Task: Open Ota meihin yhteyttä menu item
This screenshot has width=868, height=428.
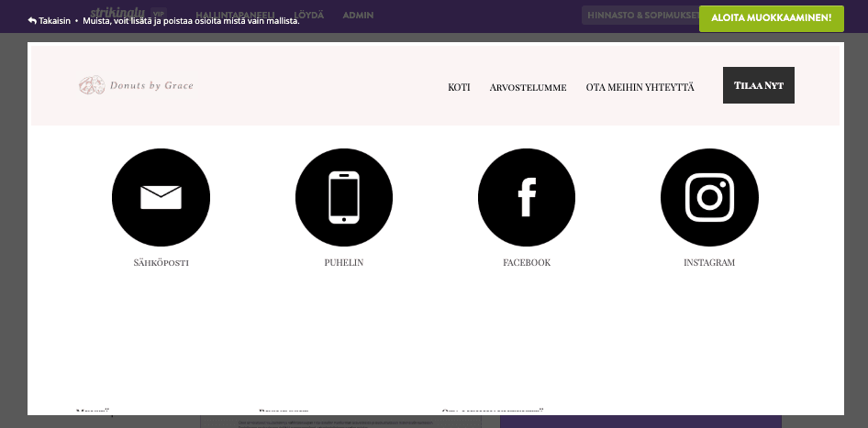Action: 640,87
